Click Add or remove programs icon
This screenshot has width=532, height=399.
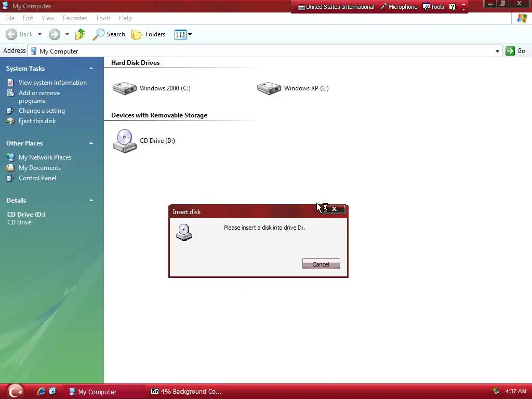[10, 93]
